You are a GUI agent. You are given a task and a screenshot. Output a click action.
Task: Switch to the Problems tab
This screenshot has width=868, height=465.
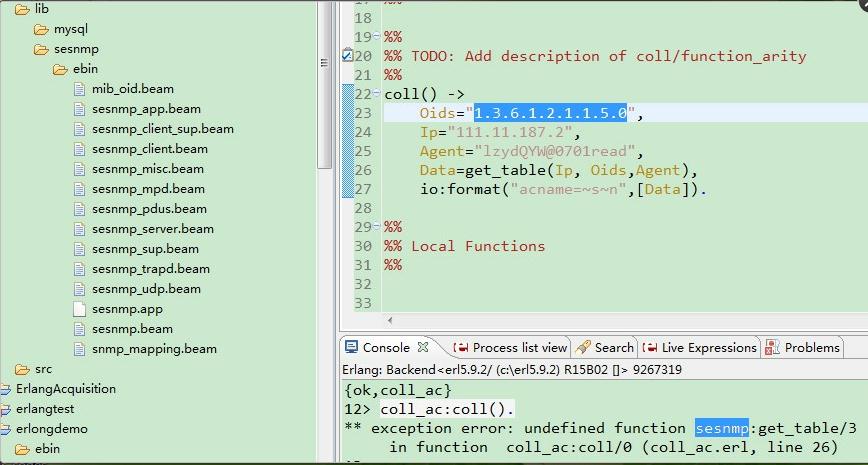[x=803, y=348]
